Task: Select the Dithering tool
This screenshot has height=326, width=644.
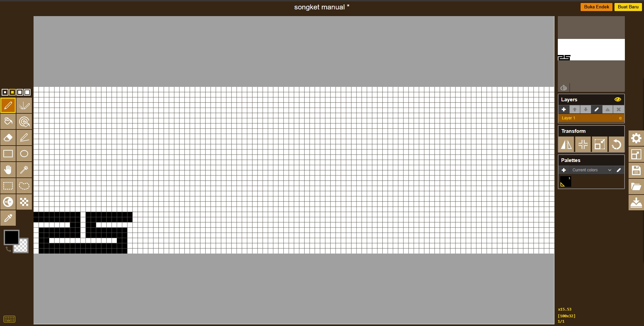Action: pos(24,202)
